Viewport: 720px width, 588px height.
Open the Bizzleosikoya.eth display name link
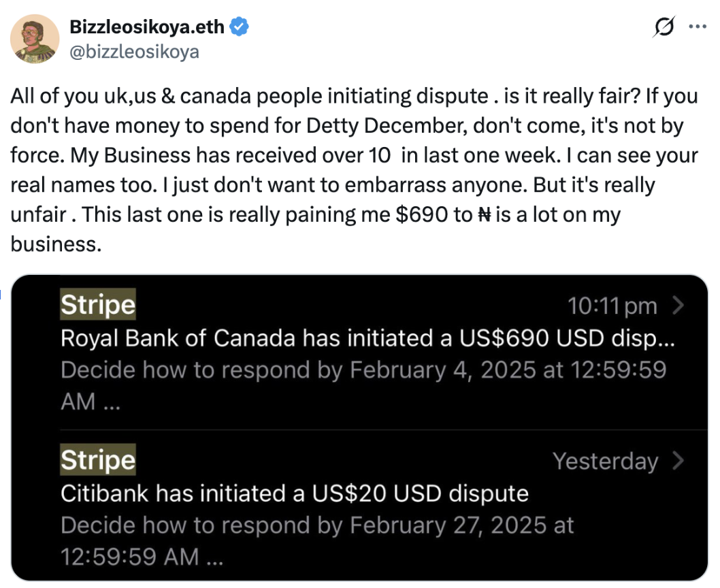click(147, 27)
